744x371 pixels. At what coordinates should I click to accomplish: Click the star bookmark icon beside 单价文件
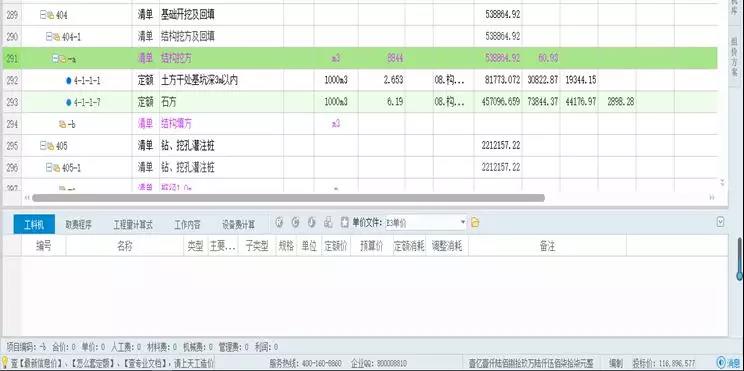coord(344,223)
